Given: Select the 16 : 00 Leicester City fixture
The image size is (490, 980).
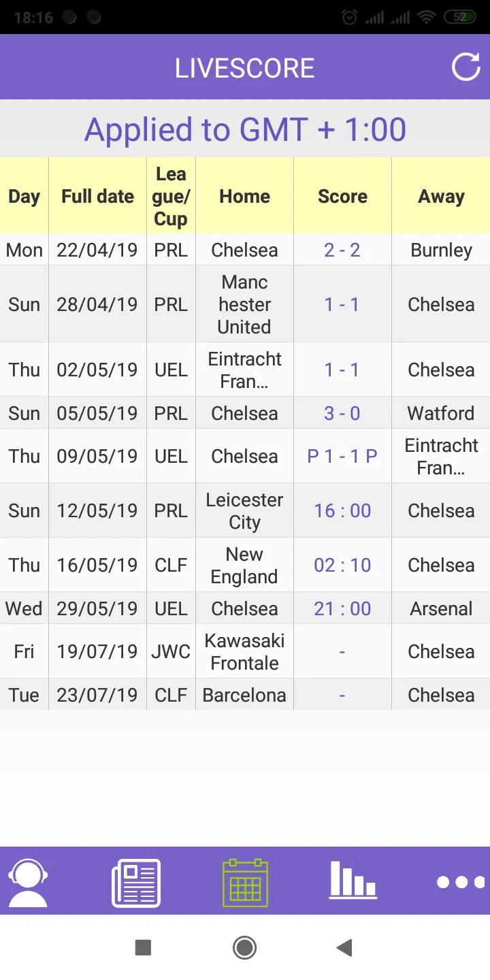Looking at the screenshot, I should click(x=342, y=510).
